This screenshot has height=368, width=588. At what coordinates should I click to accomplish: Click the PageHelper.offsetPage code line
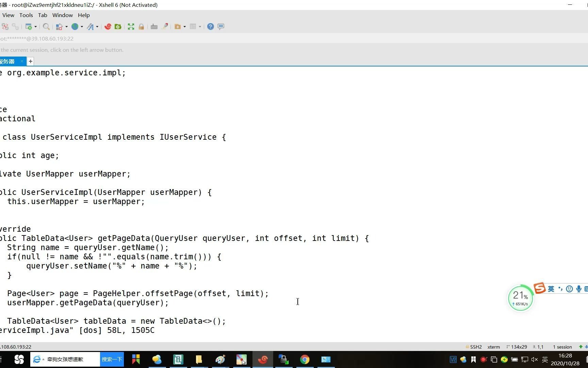pyautogui.click(x=138, y=293)
